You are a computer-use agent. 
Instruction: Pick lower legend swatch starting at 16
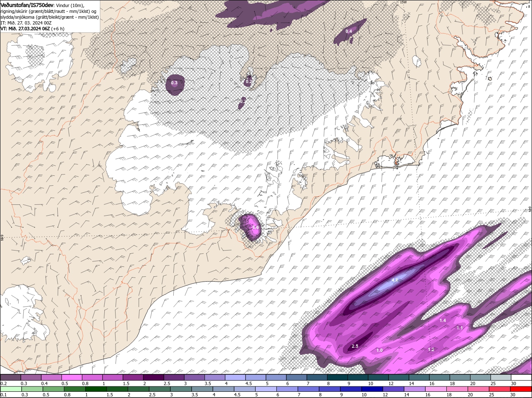[436, 389]
